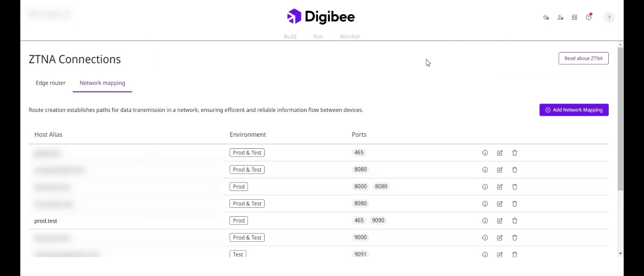Screen dimensions: 644x276
Task: Open help icon with red notification badge
Action: pyautogui.click(x=588, y=17)
